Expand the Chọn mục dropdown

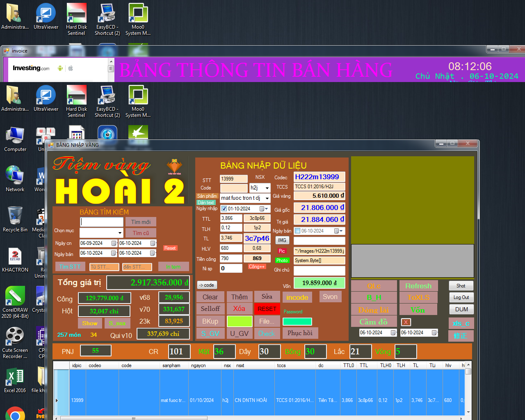(120, 233)
